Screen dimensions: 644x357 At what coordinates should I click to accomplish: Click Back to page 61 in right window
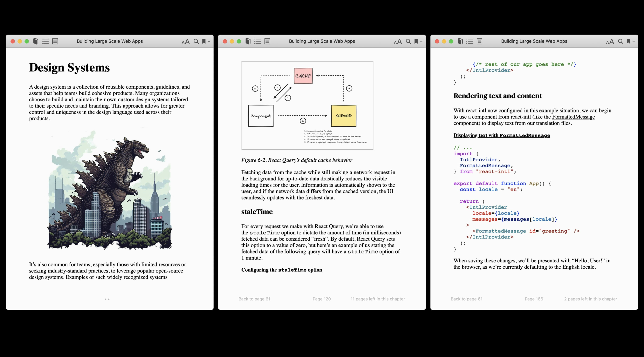467,299
